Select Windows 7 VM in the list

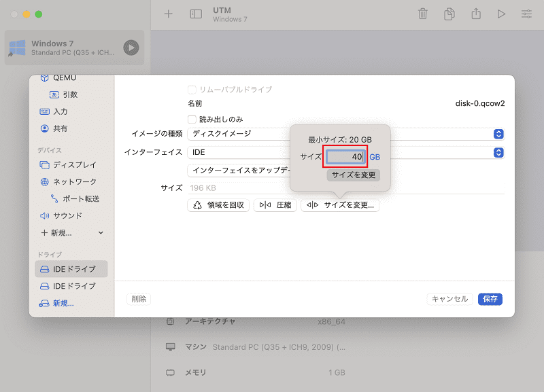click(x=74, y=48)
